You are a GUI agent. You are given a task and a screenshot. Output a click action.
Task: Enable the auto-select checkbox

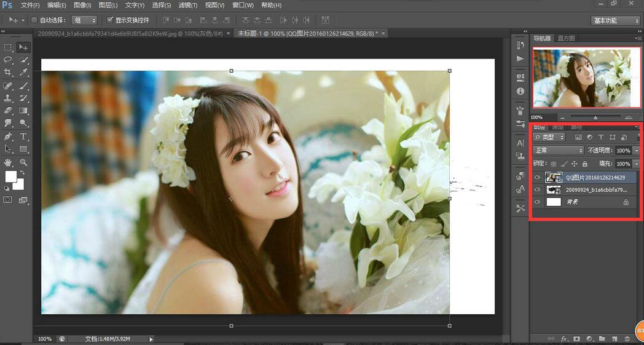tap(34, 20)
